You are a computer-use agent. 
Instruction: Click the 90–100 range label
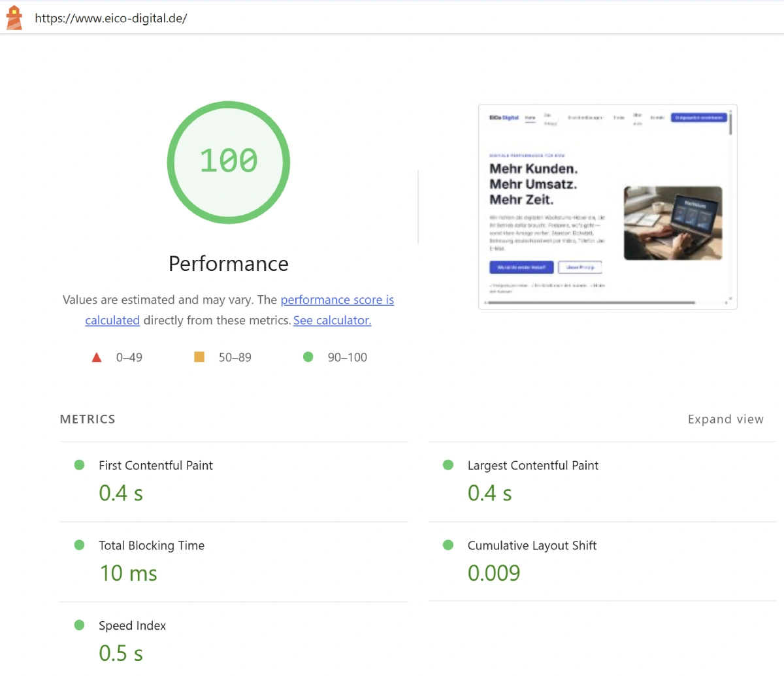pyautogui.click(x=348, y=357)
